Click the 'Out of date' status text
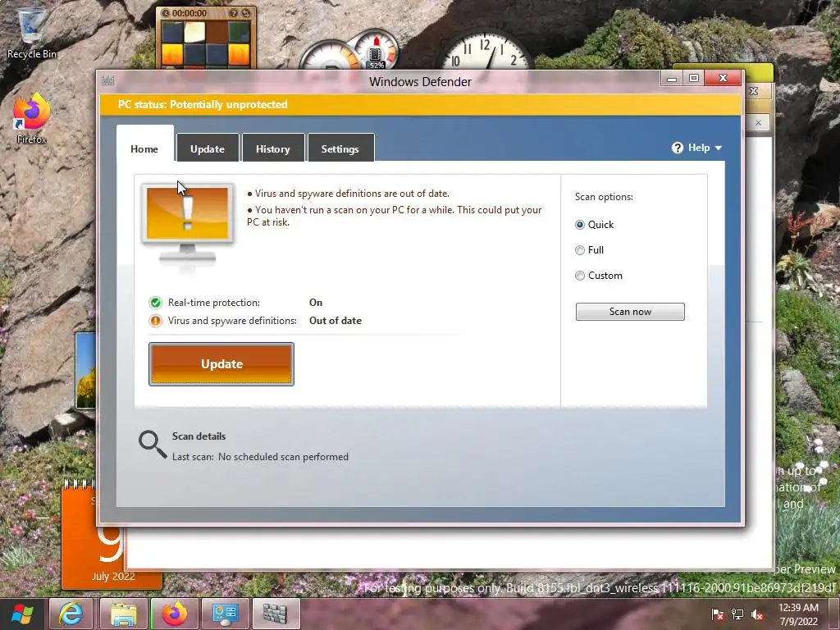Screen dimensions: 840x630 (336, 321)
